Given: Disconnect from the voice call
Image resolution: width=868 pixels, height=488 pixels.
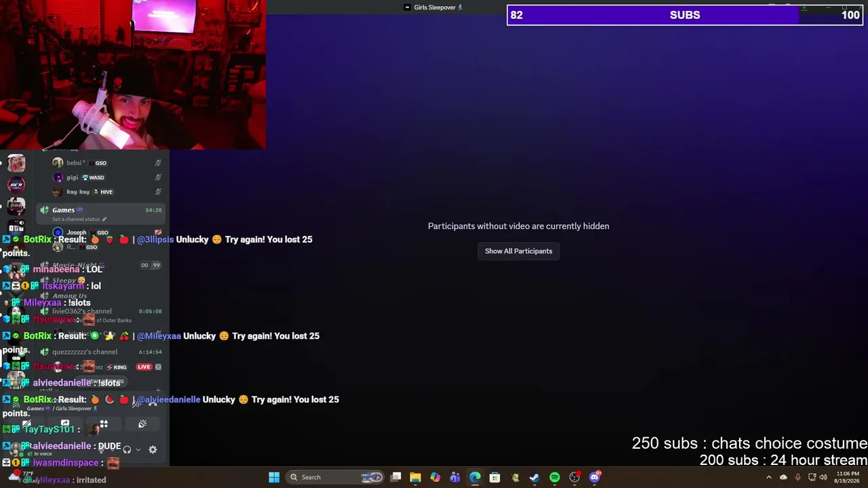Looking at the screenshot, I should point(153,404).
